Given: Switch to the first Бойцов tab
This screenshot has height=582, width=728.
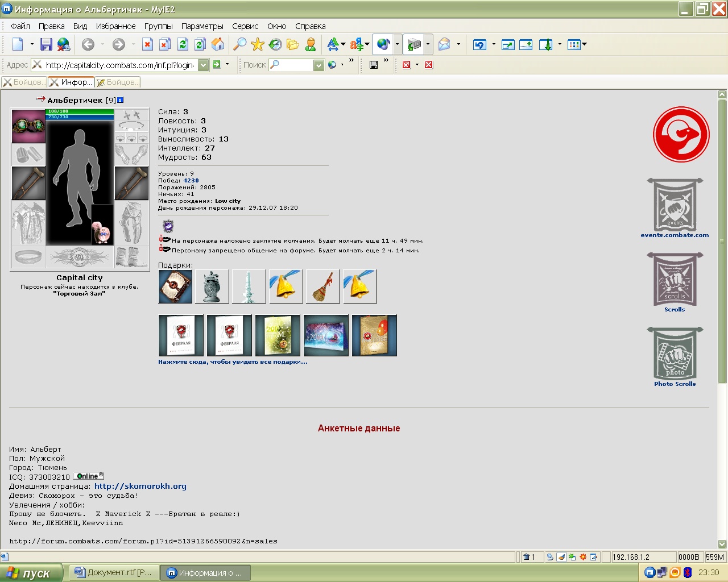Looking at the screenshot, I should (x=24, y=82).
